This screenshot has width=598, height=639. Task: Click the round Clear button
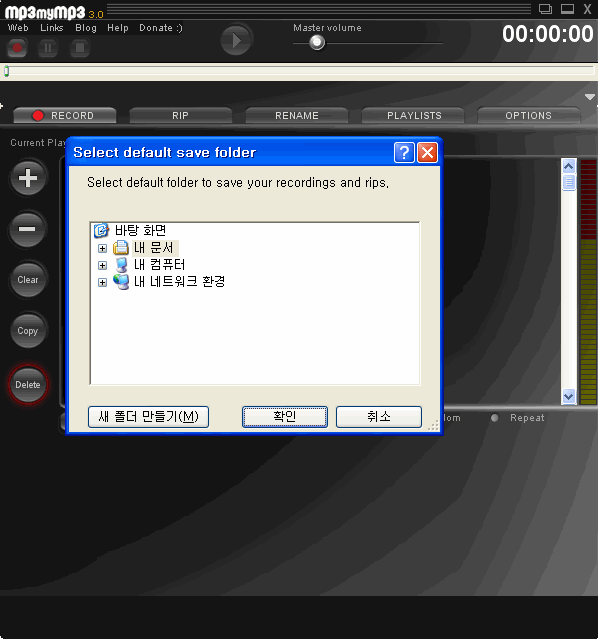pos(28,280)
